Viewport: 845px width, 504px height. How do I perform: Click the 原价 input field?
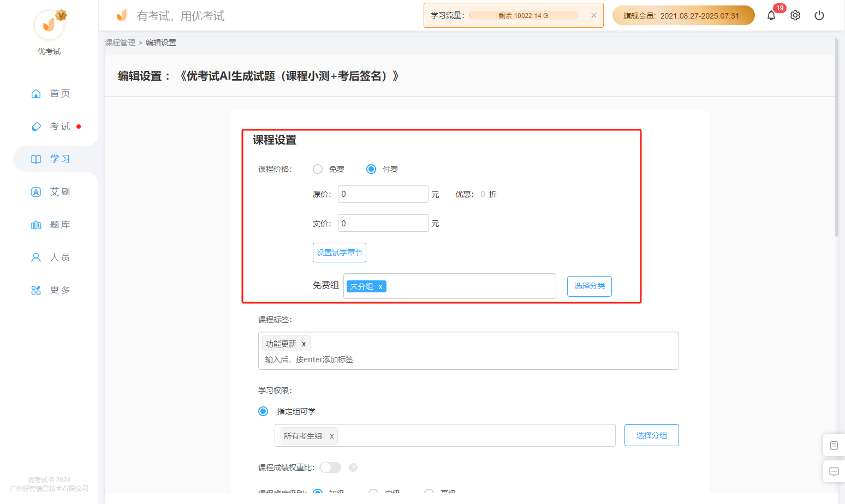click(383, 194)
